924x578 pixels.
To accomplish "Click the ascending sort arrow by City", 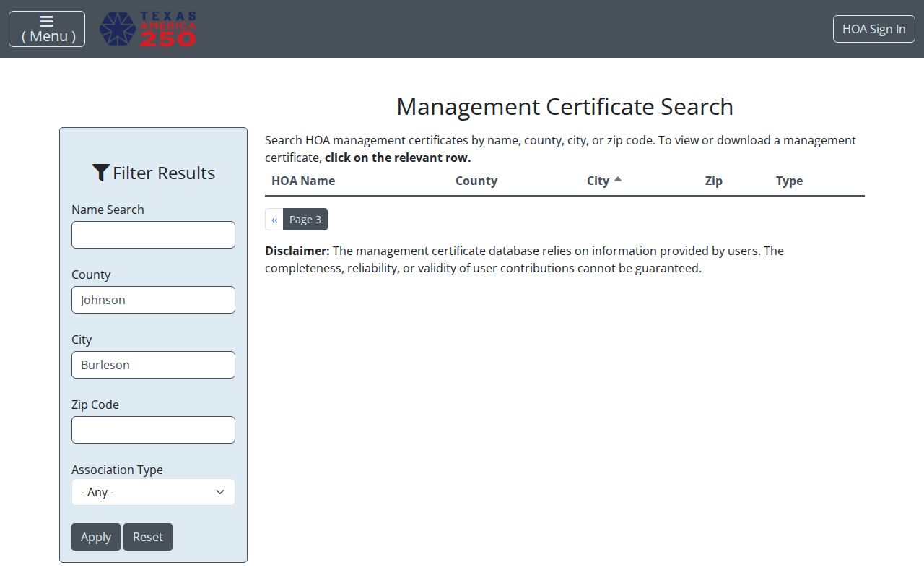I will [x=618, y=179].
